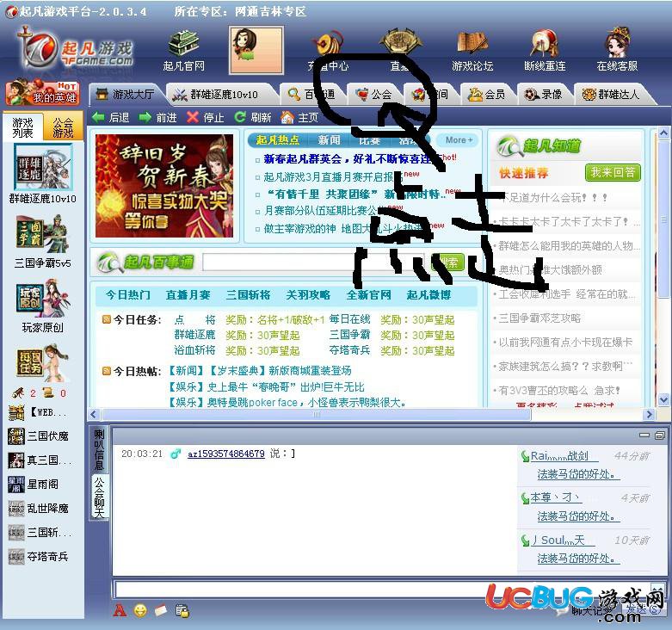Switch to the 游戏大厅 tab
This screenshot has width=672, height=630.
point(125,94)
